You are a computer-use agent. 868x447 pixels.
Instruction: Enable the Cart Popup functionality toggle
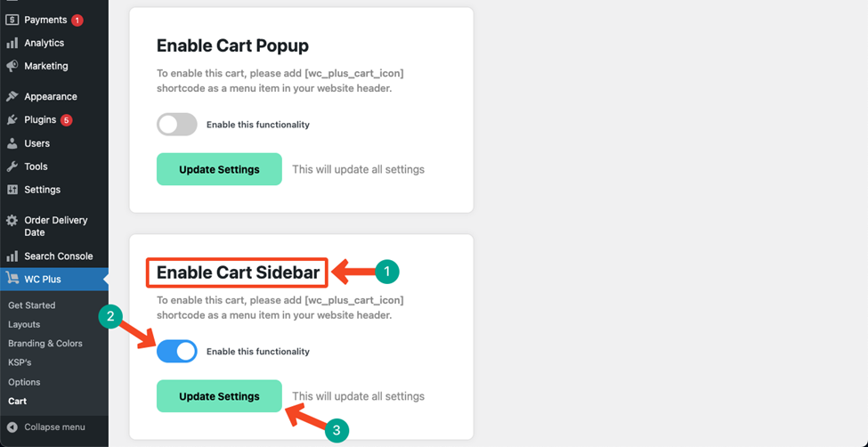point(177,125)
